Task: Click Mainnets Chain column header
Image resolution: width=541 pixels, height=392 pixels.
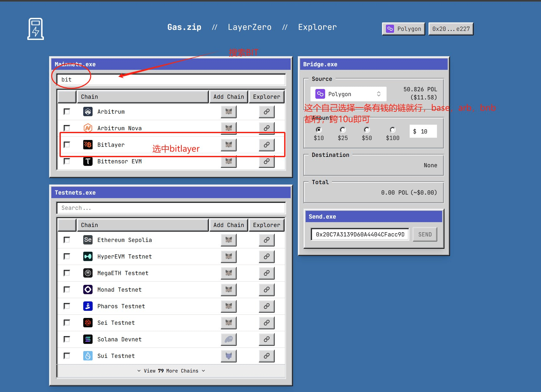Action: (143, 97)
